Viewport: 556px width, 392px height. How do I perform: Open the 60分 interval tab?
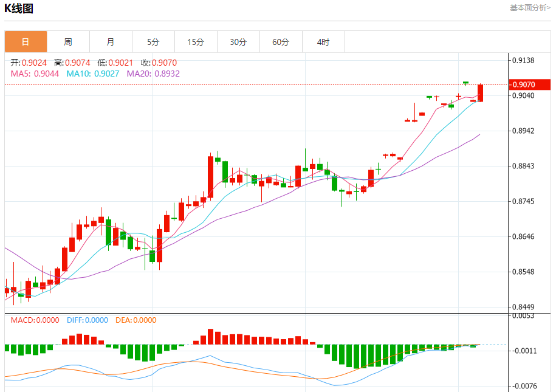click(x=281, y=42)
